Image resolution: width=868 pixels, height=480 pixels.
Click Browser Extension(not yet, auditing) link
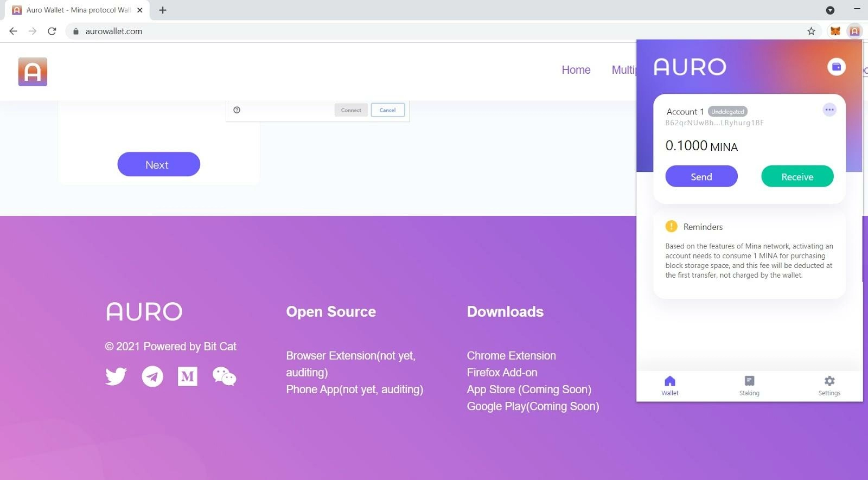click(x=350, y=364)
